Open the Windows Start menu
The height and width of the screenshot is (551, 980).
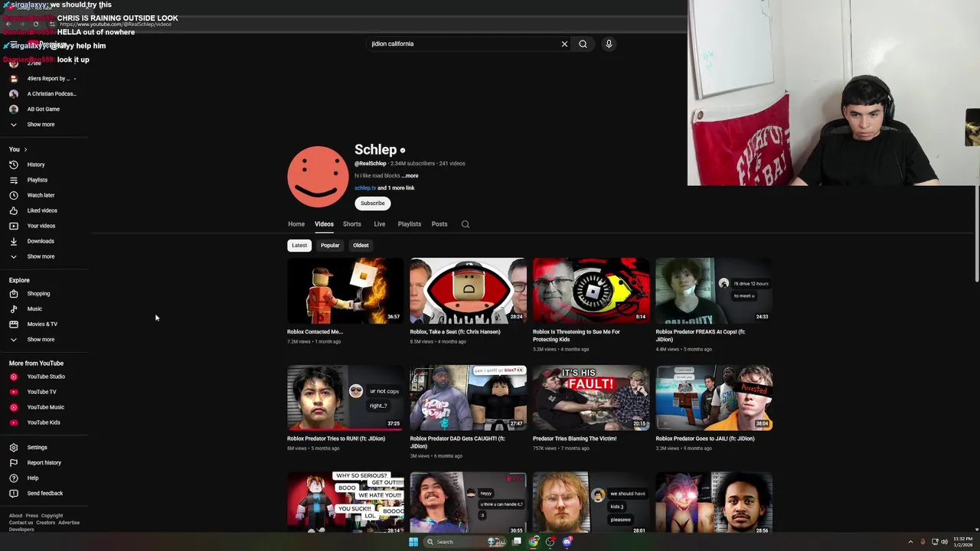pyautogui.click(x=413, y=542)
